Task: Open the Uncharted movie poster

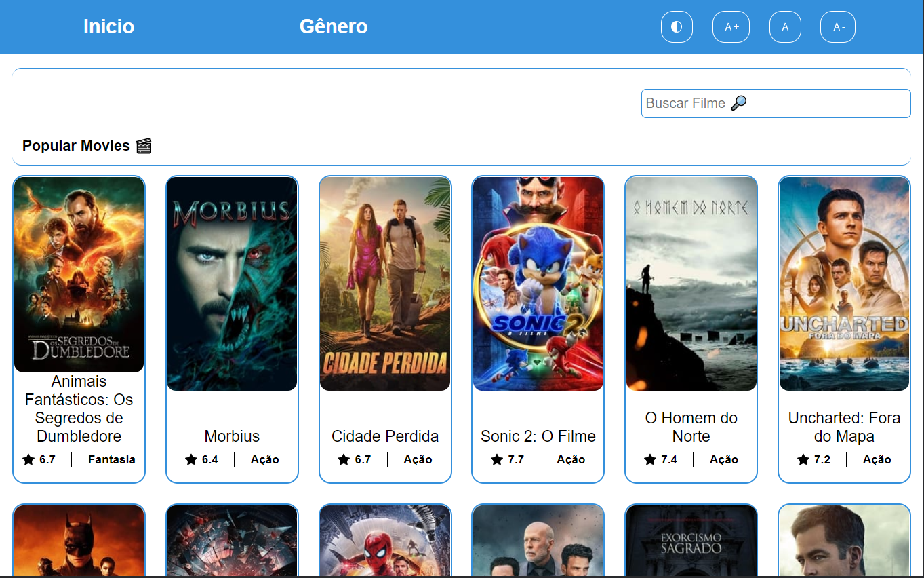Action: pyautogui.click(x=844, y=284)
